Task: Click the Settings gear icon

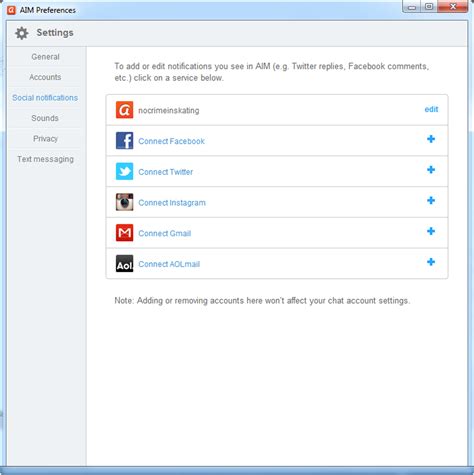Action: pos(22,33)
